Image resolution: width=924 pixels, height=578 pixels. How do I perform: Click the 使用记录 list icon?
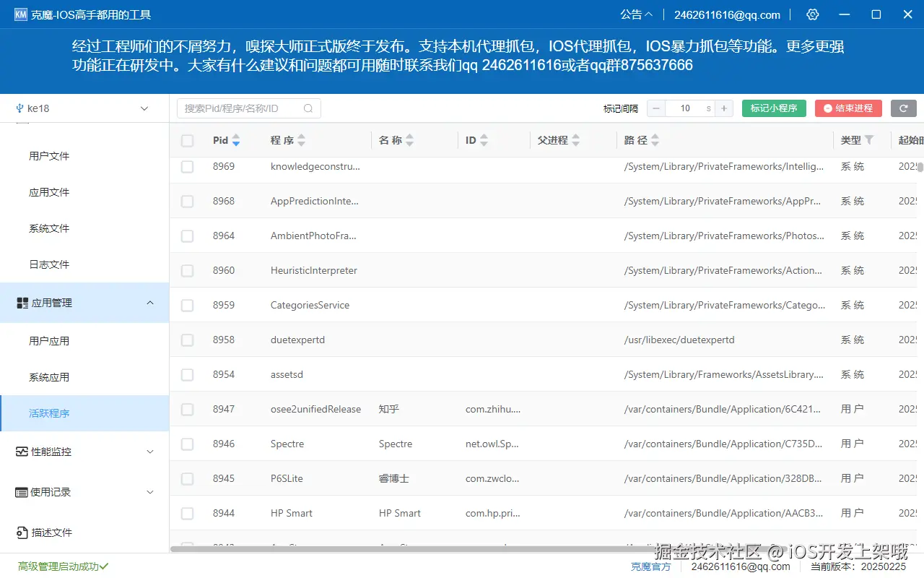pyautogui.click(x=22, y=492)
